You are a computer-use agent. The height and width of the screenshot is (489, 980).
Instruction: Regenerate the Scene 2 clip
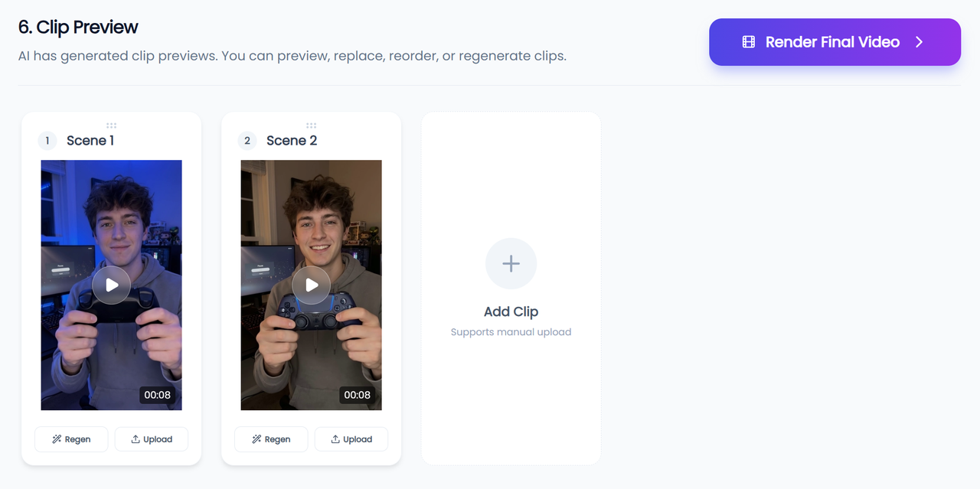tap(271, 439)
